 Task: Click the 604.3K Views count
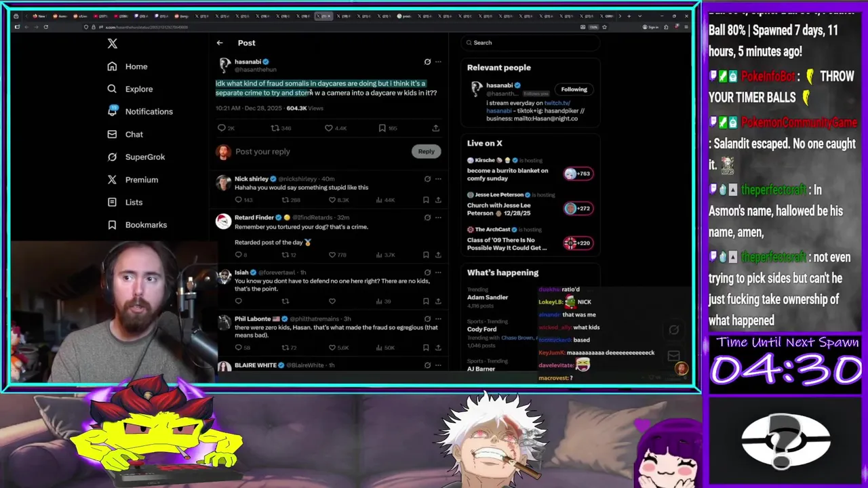coord(304,108)
